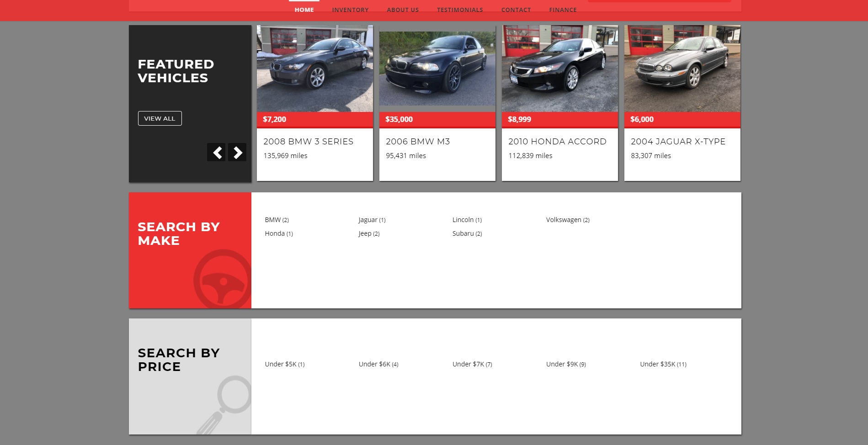868x445 pixels.
Task: Show vehicles Under $35K
Action: click(663, 364)
